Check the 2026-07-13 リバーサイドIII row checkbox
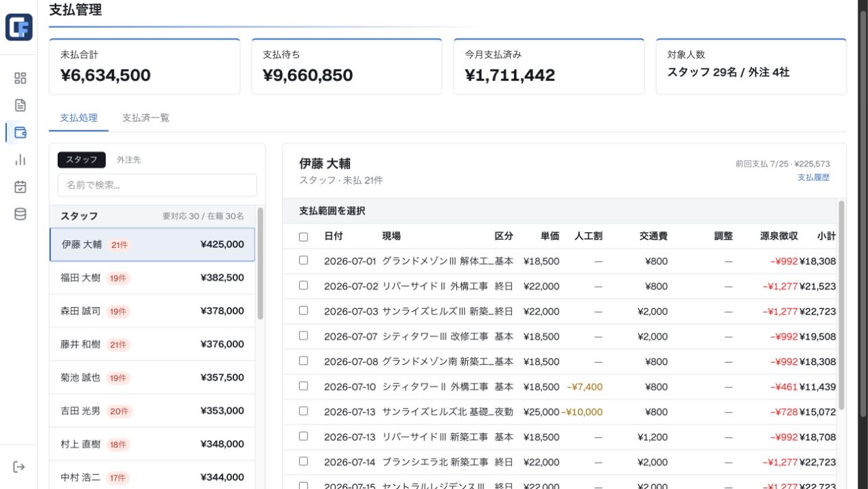 point(303,436)
